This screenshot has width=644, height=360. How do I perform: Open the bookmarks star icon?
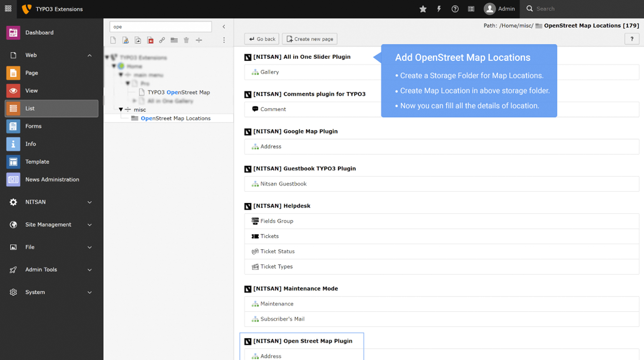coord(423,9)
